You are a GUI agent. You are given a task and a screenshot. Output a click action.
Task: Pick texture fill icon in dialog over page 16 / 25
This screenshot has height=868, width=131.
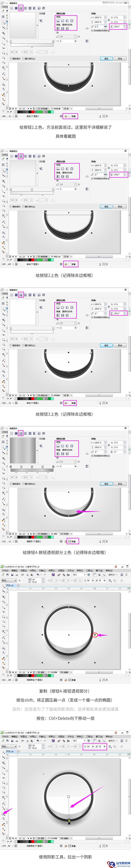39,433
